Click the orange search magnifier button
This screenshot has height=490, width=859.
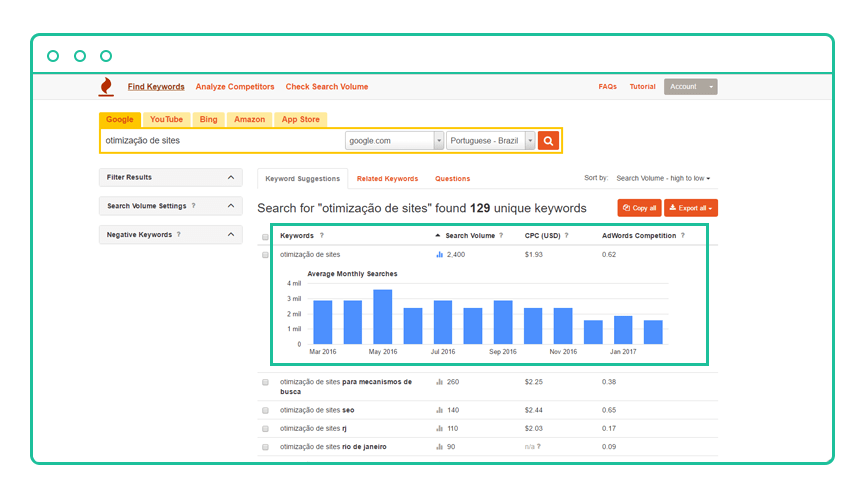click(548, 140)
